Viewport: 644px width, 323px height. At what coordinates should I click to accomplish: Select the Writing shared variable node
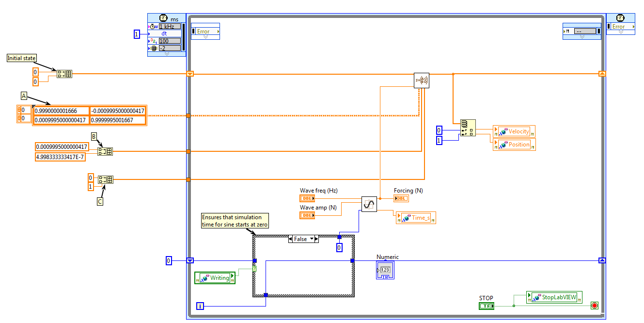[x=215, y=278]
